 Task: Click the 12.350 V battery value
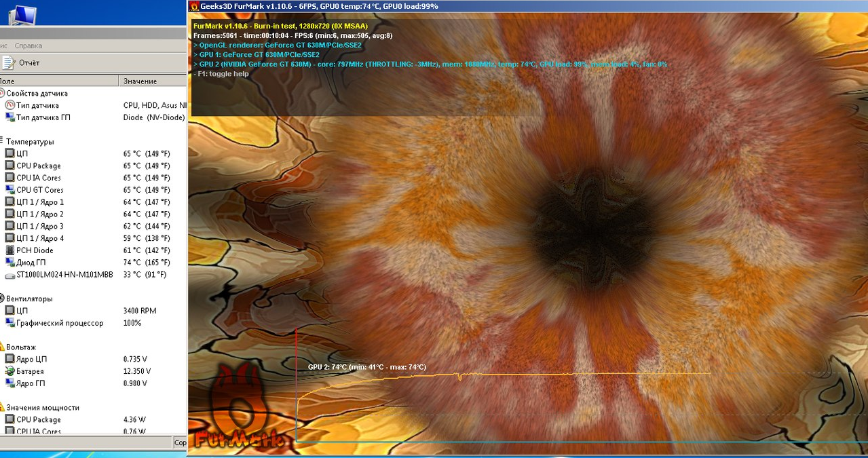[x=137, y=371]
